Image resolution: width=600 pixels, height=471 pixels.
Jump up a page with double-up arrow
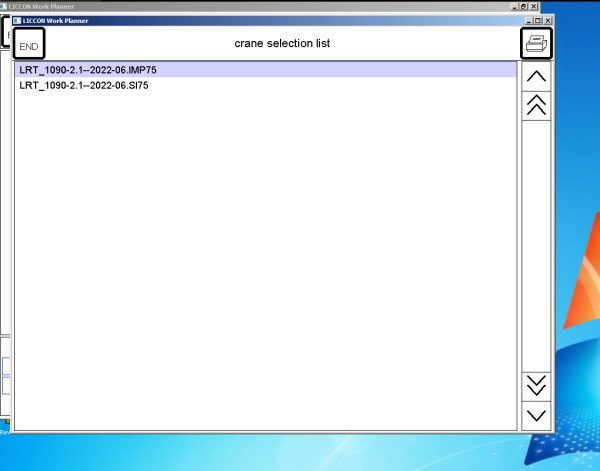(536, 106)
